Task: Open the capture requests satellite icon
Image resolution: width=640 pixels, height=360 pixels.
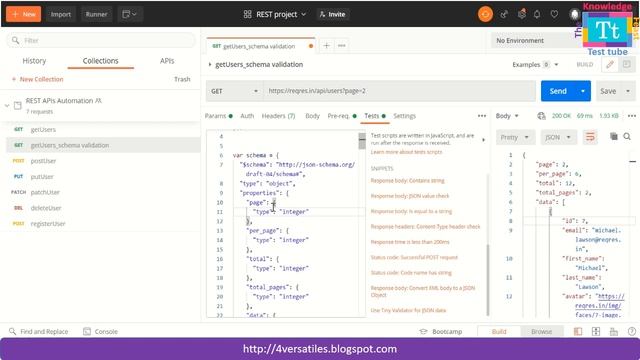Action: (504, 14)
